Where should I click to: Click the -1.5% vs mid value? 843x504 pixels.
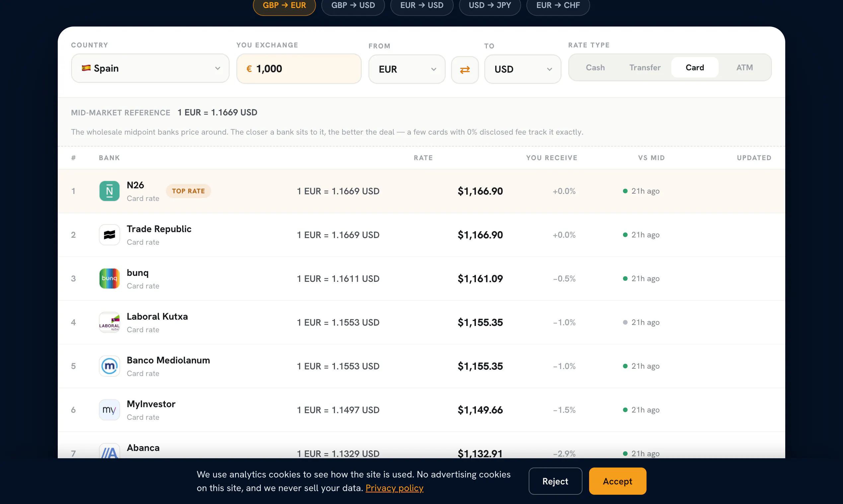pyautogui.click(x=564, y=410)
